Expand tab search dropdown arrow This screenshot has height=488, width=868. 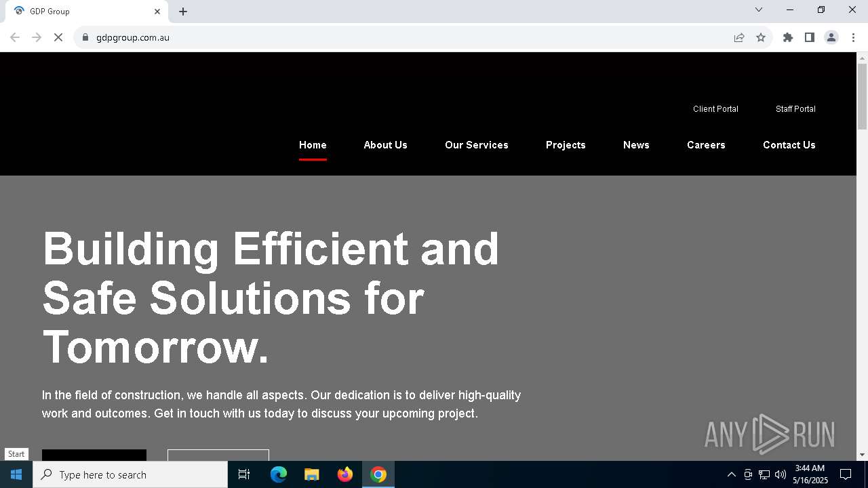[x=759, y=9]
